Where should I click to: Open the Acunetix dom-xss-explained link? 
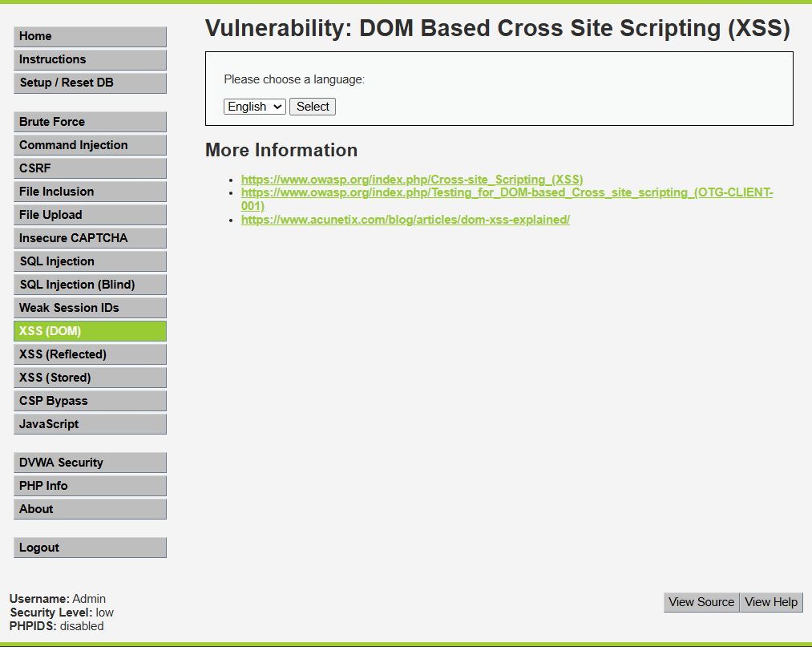[405, 220]
